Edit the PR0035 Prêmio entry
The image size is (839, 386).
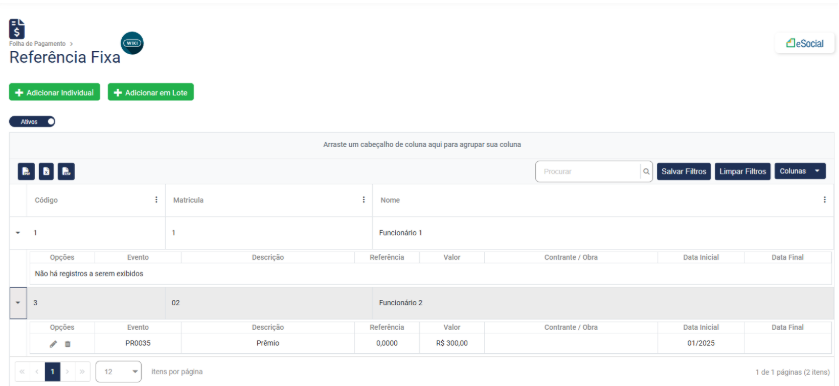[x=53, y=344]
